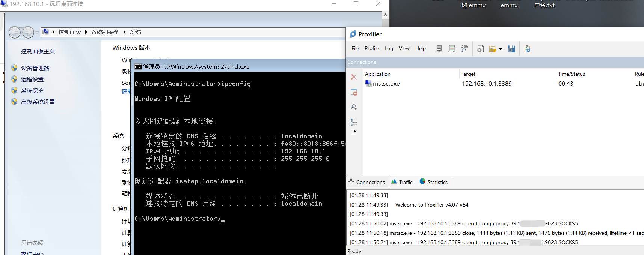Click the cmd.exe window title bar icon
Screen dimensions: 644x255
pyautogui.click(x=138, y=67)
